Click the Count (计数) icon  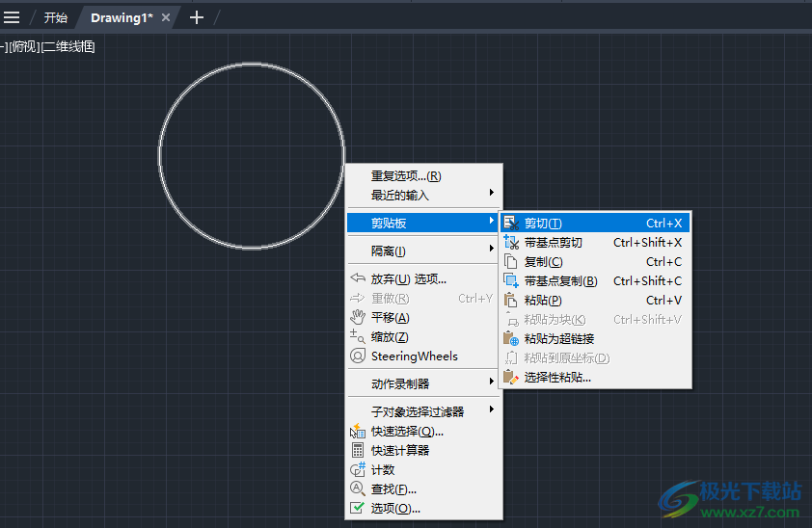pos(358,469)
